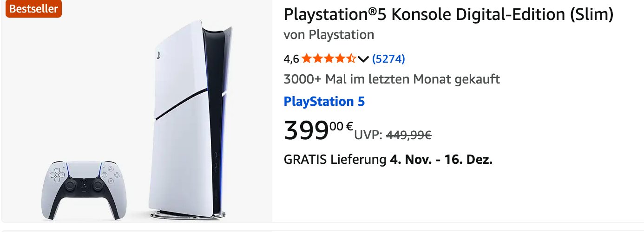Click the action buttons on the controller
This screenshot has height=232, width=644.
pyautogui.click(x=111, y=175)
